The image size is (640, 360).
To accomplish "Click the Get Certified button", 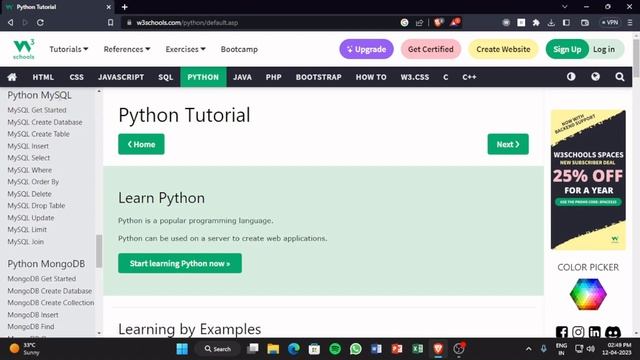I will [431, 49].
